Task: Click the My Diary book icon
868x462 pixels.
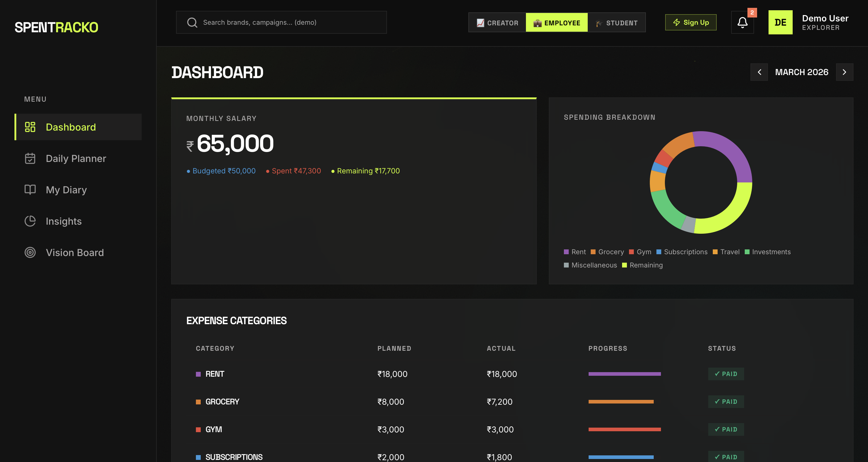Action: (x=30, y=189)
